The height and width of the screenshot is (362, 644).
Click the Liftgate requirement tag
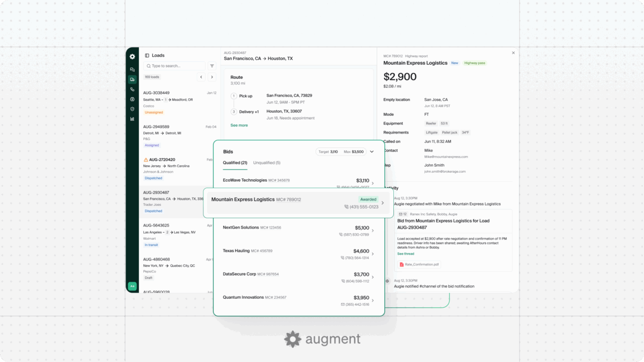(431, 132)
